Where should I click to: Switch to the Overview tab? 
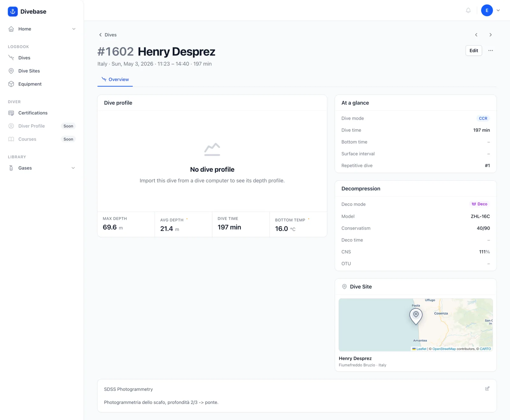point(115,79)
